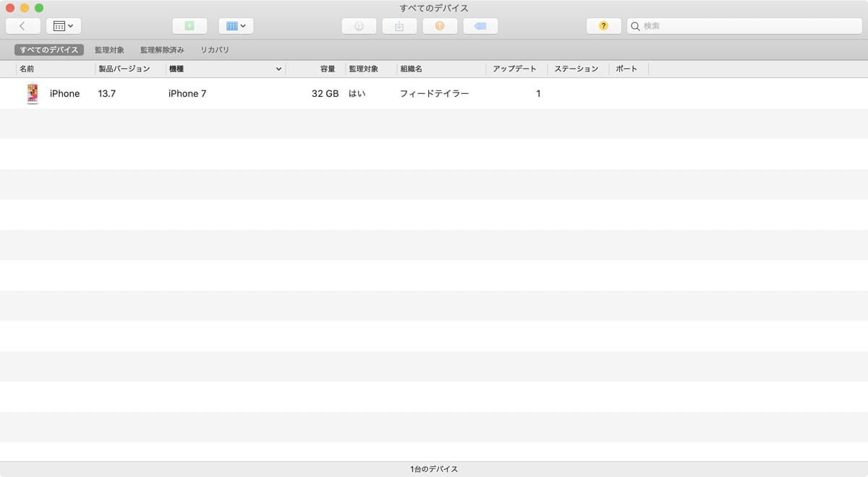Open help with the yellow question mark
This screenshot has width=868, height=477.
[x=604, y=26]
